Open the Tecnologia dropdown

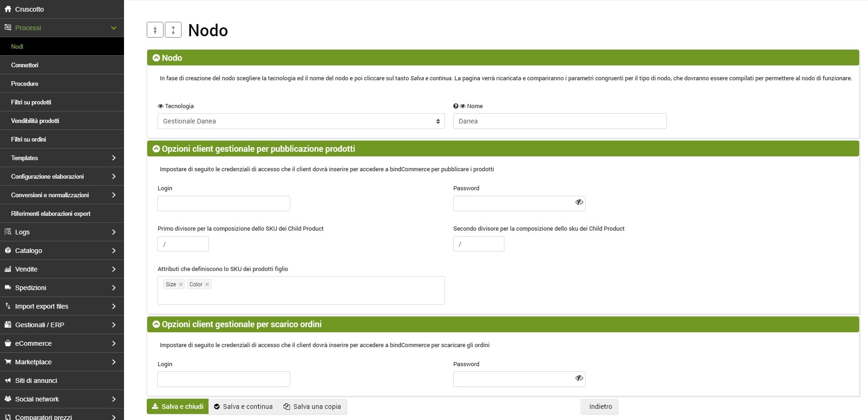300,121
